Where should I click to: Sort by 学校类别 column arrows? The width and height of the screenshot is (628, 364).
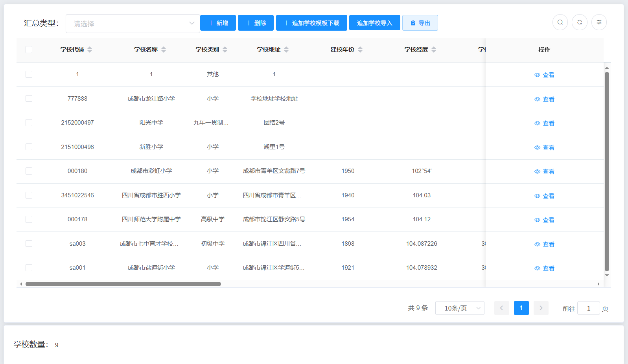click(x=225, y=50)
